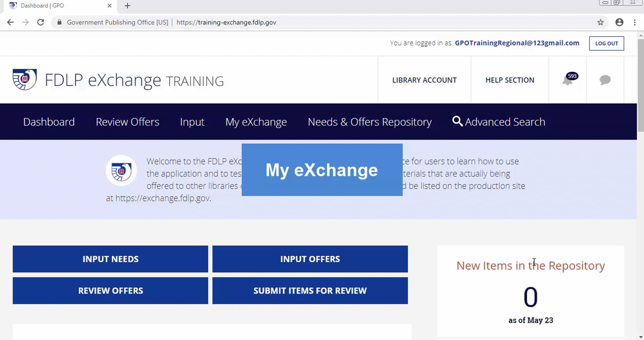644x340 pixels.
Task: Click the INPUT NEEDS button
Action: [110, 259]
